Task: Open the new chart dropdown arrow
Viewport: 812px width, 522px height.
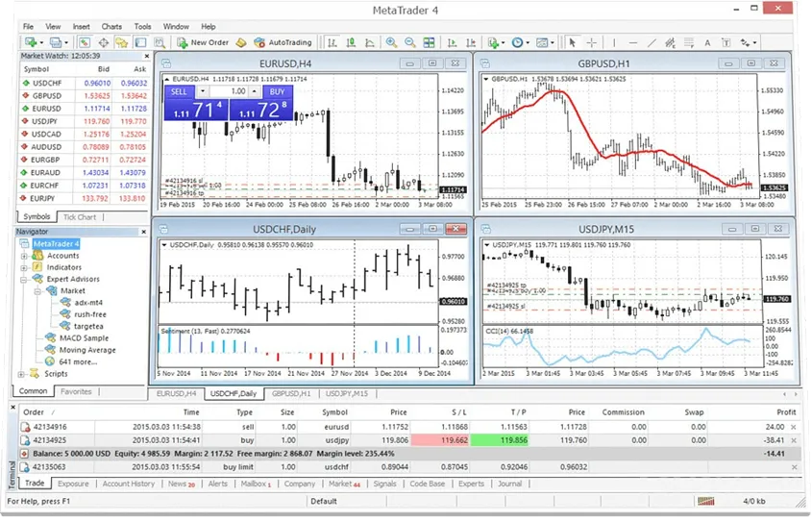Action: [41, 43]
